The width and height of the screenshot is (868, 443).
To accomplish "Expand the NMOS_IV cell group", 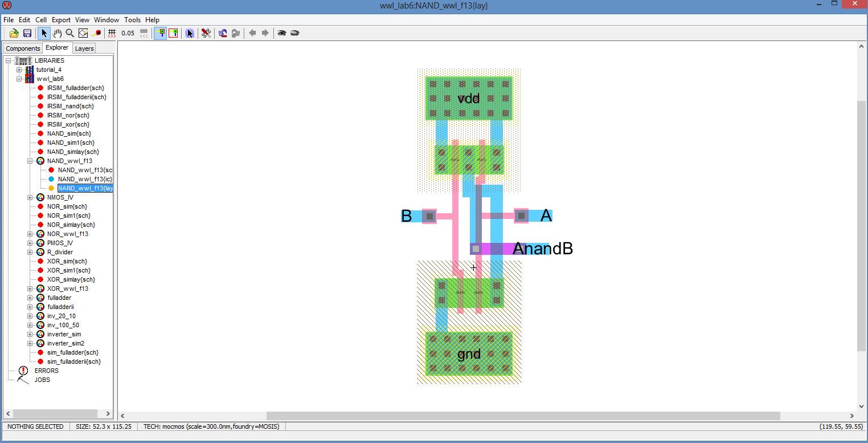I will point(30,197).
